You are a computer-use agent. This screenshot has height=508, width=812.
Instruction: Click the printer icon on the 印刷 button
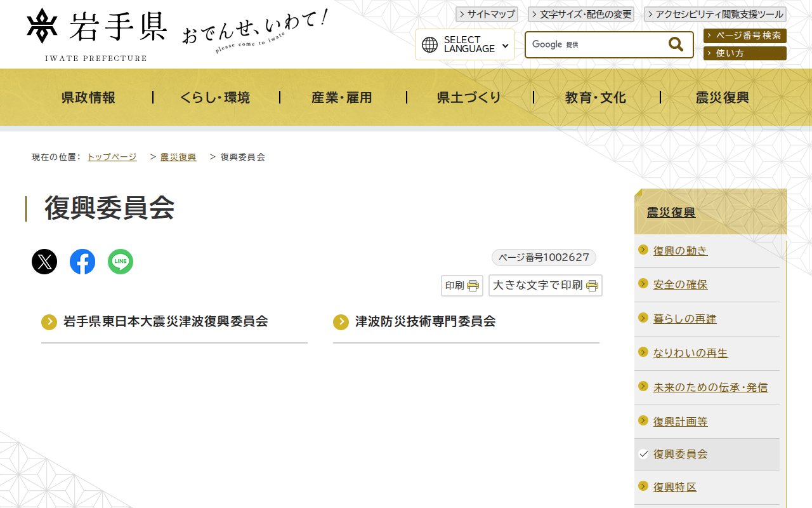472,285
